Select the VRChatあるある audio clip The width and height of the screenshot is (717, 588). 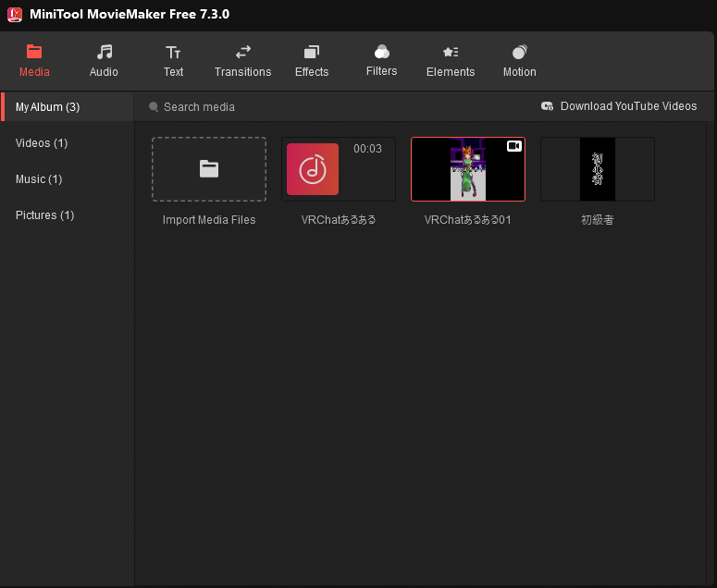(339, 169)
